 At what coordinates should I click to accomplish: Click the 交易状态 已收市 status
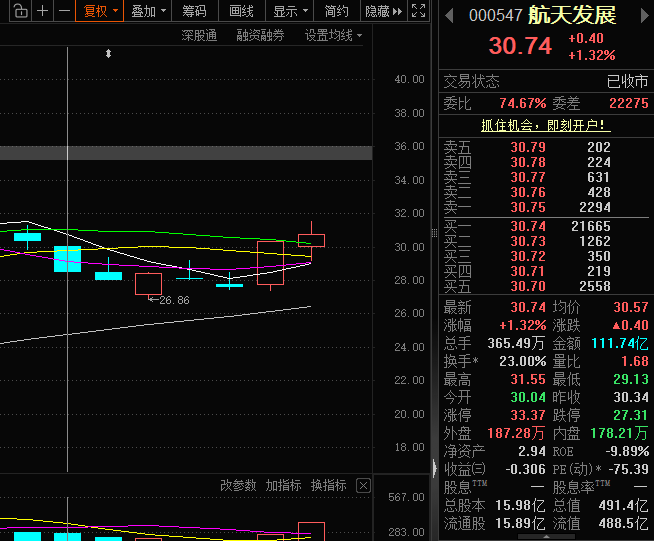tap(546, 81)
